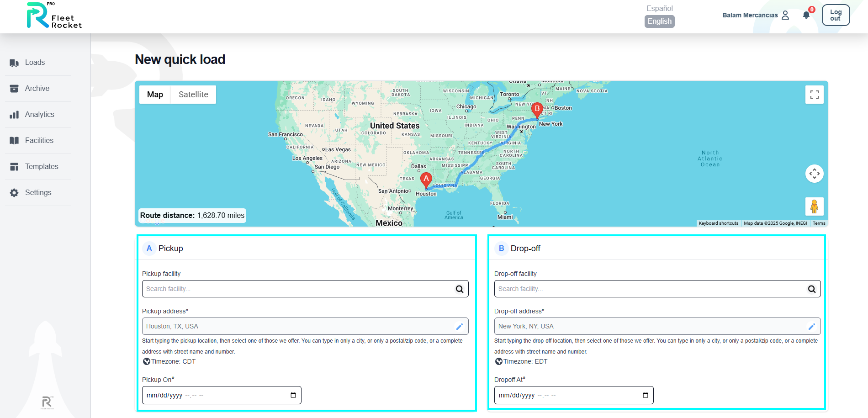Open notifications bell icon
This screenshot has width=868, height=418.
point(806,15)
